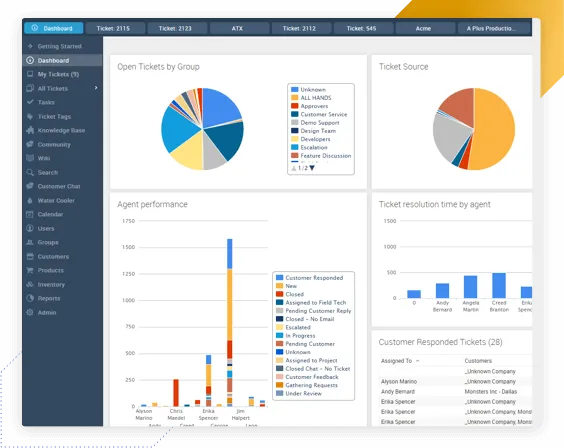Image resolution: width=564 pixels, height=448 pixels.
Task: Click the Groups icon
Action: coord(30,242)
